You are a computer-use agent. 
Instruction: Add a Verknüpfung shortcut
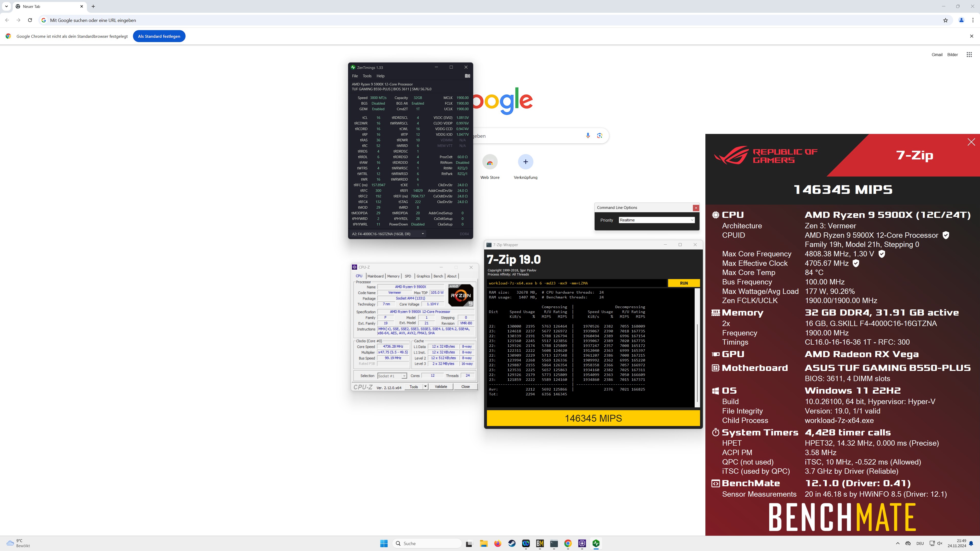[525, 167]
